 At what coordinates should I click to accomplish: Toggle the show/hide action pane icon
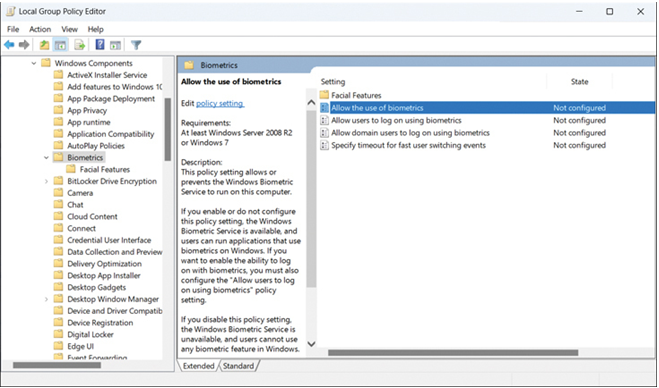pos(116,45)
